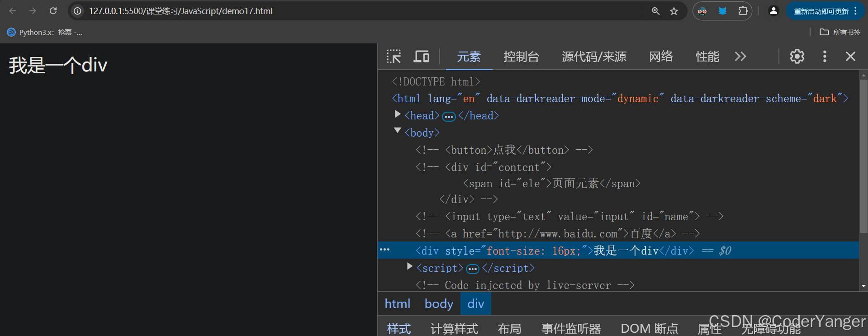The image size is (868, 336).
Task: Select body in the breadcrumb bar
Action: [439, 303]
